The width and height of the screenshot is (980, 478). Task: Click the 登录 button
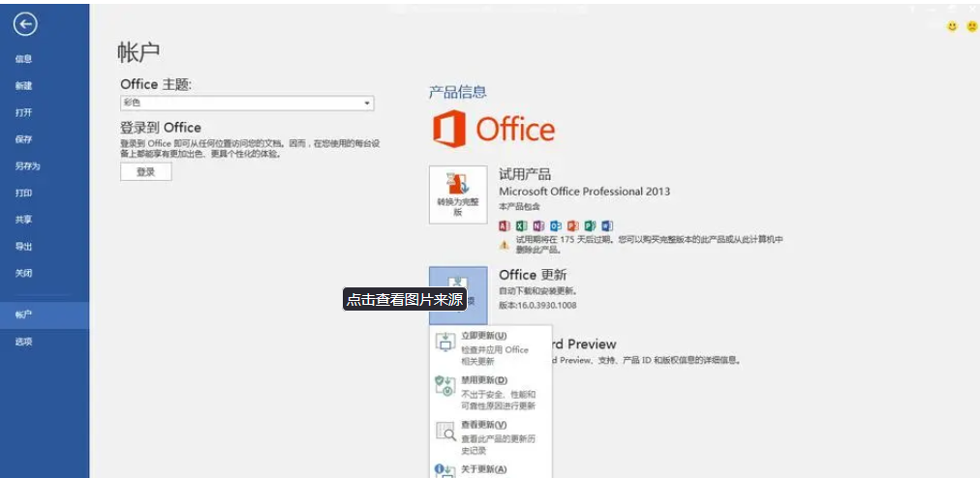point(145,172)
